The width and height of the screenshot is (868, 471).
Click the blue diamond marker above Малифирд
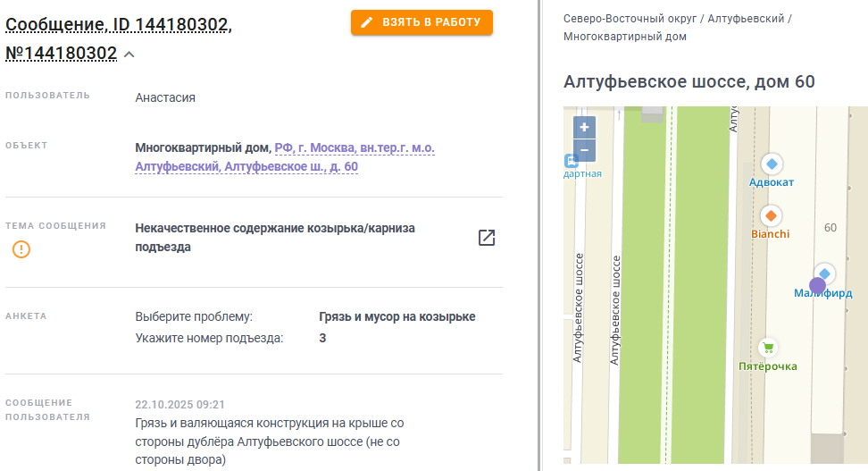(x=825, y=273)
